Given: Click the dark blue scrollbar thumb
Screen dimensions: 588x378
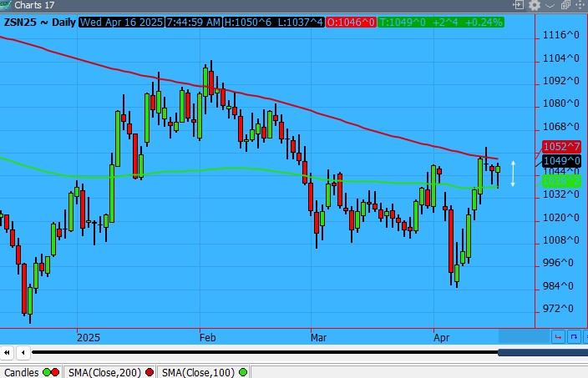Looking at the screenshot, I should point(543,352).
